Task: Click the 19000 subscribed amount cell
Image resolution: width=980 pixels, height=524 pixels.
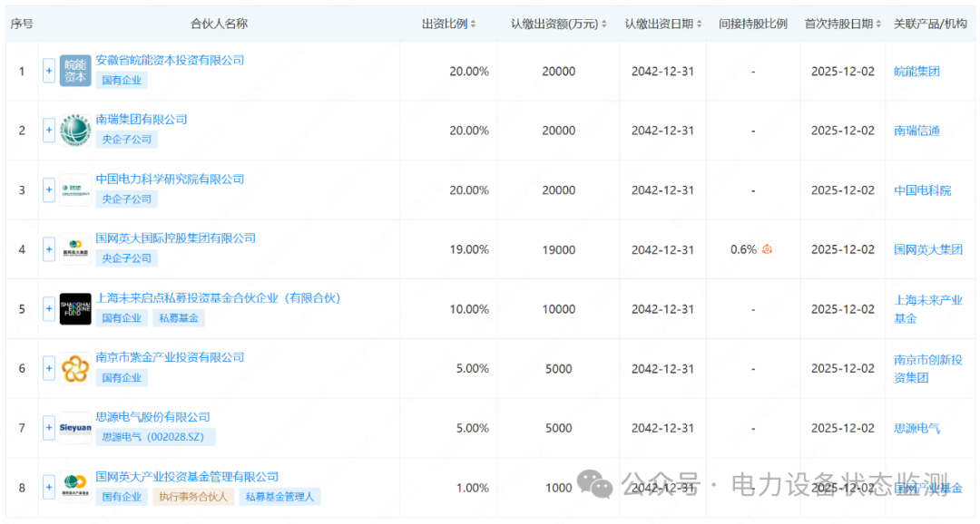Action: tap(559, 250)
